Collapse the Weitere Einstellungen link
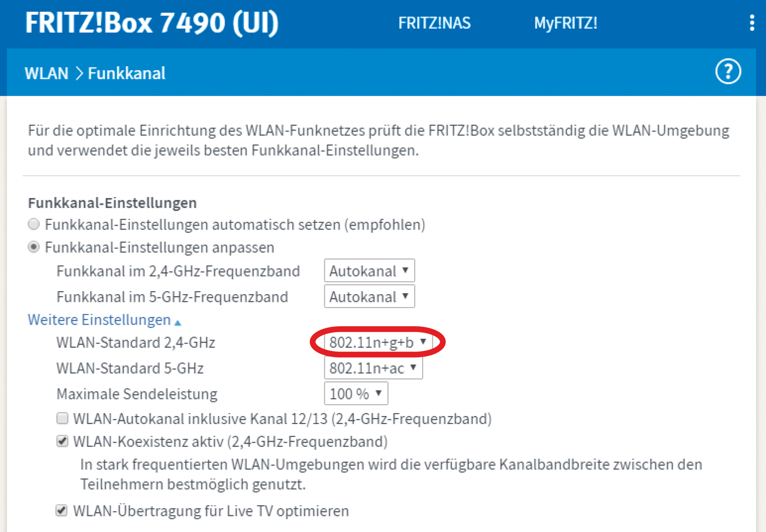Viewport: 766px width, 532px height. [99, 320]
